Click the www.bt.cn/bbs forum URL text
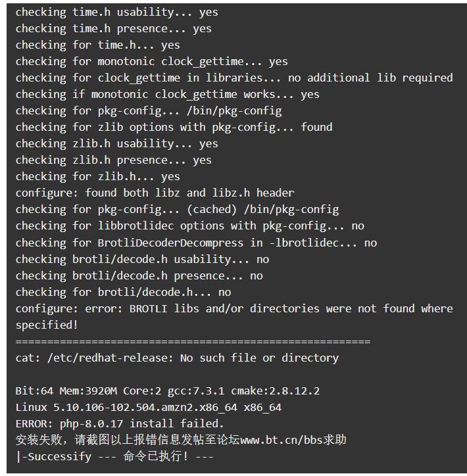Viewport: 467px width, 476px height. (282, 440)
